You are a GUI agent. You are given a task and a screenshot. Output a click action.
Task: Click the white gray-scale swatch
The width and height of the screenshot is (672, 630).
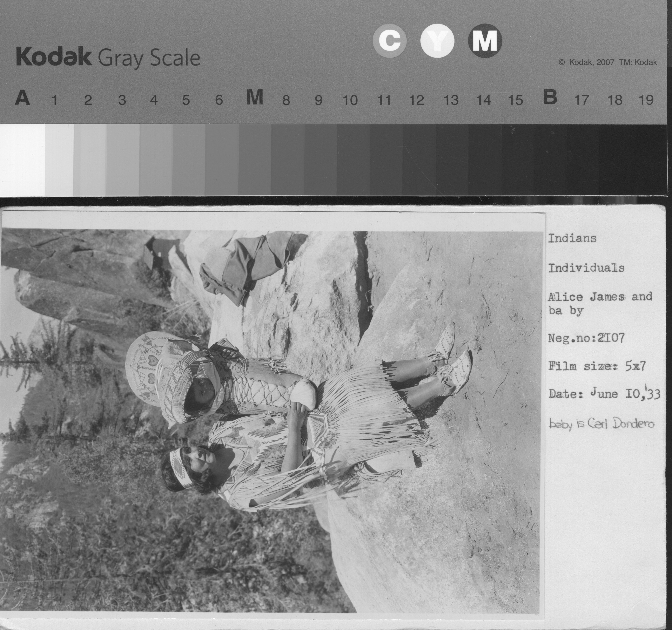22,159
